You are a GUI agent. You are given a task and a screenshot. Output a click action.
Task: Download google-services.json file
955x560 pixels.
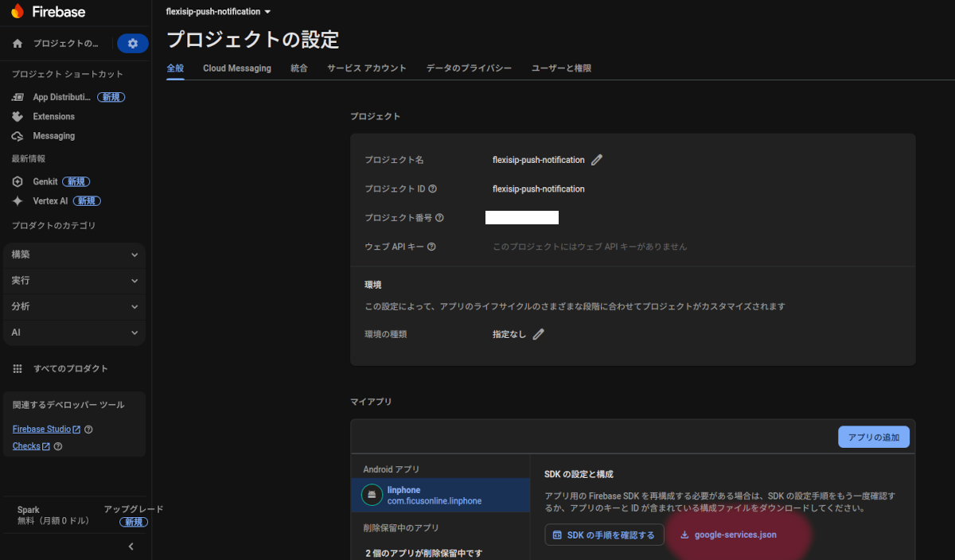point(728,535)
